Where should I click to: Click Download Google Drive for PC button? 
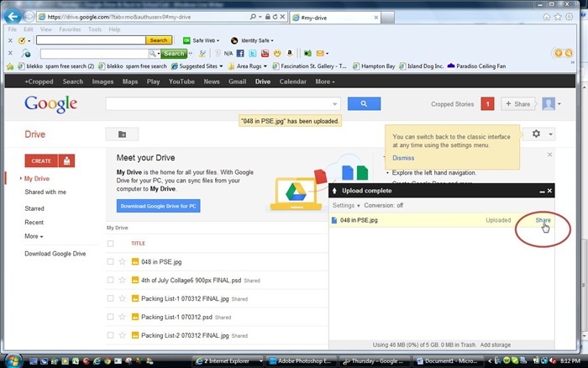point(158,206)
